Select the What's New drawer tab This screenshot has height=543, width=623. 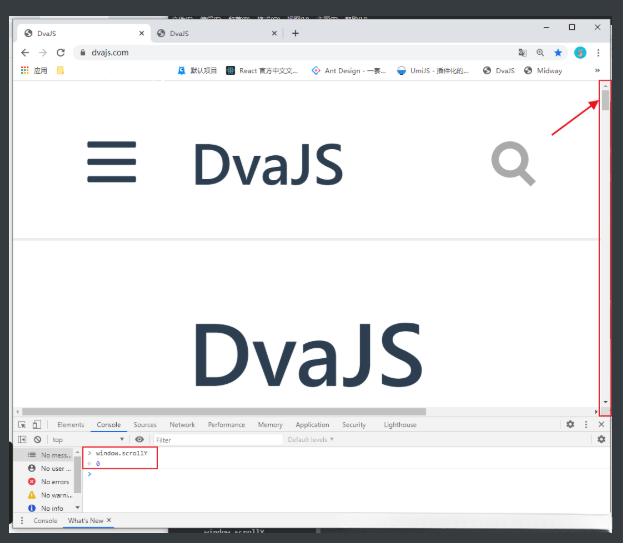point(85,520)
